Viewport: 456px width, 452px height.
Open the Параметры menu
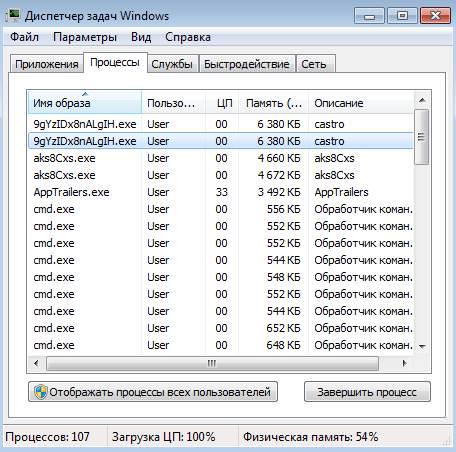[85, 37]
